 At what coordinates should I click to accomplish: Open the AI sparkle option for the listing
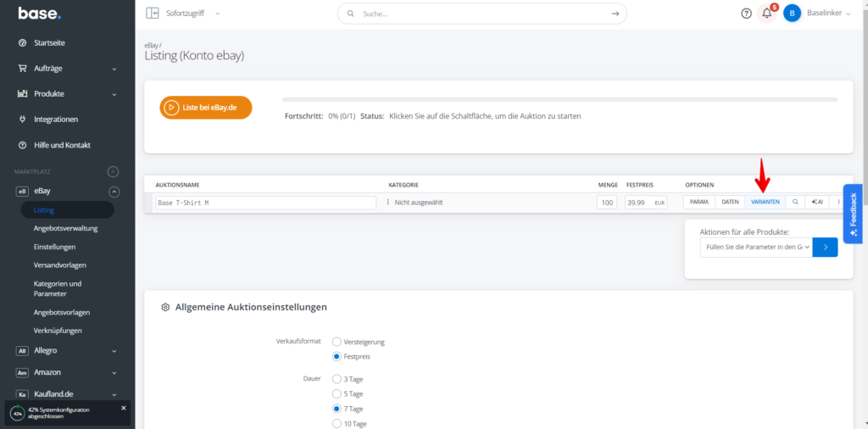tap(817, 203)
